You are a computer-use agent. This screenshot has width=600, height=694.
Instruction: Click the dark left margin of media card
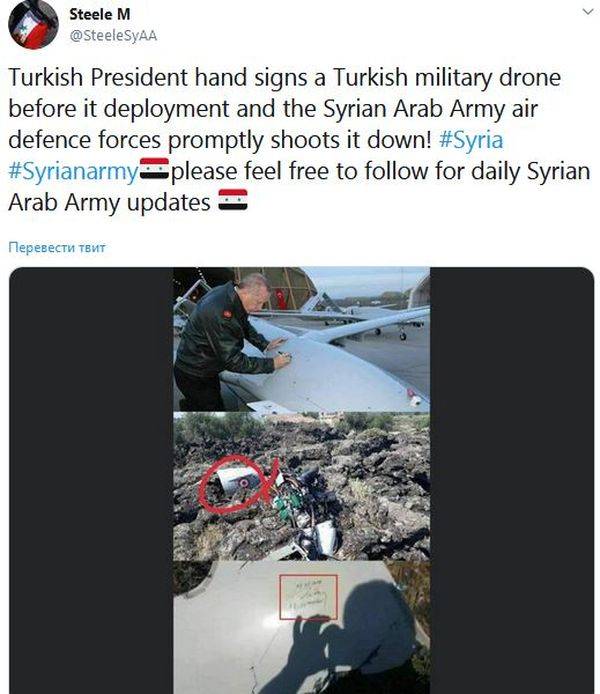point(91,480)
